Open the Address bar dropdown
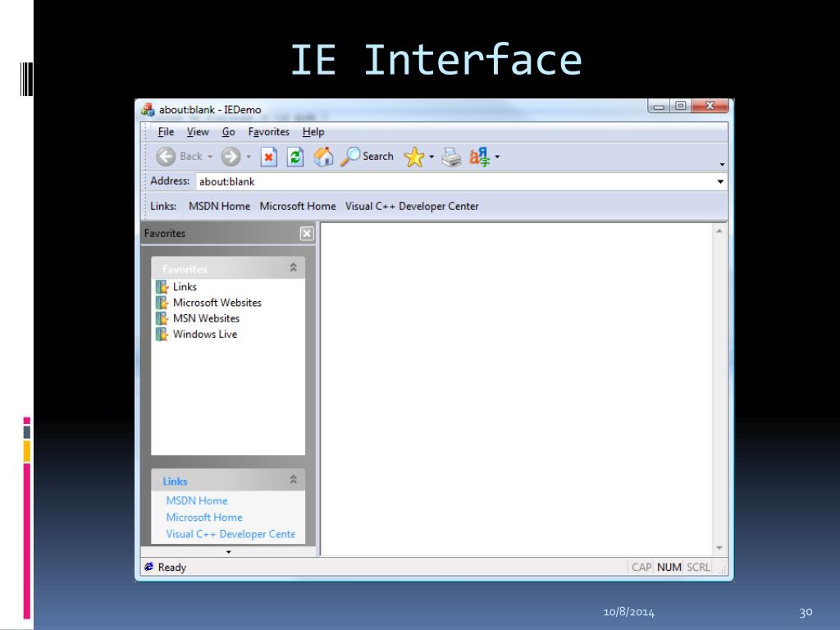This screenshot has height=630, width=840. pyautogui.click(x=720, y=181)
